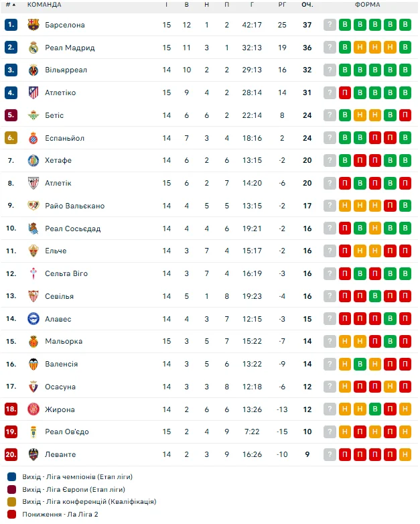Click the Villarreal yellow crest icon
This screenshot has height=524, width=420.
click(x=33, y=70)
